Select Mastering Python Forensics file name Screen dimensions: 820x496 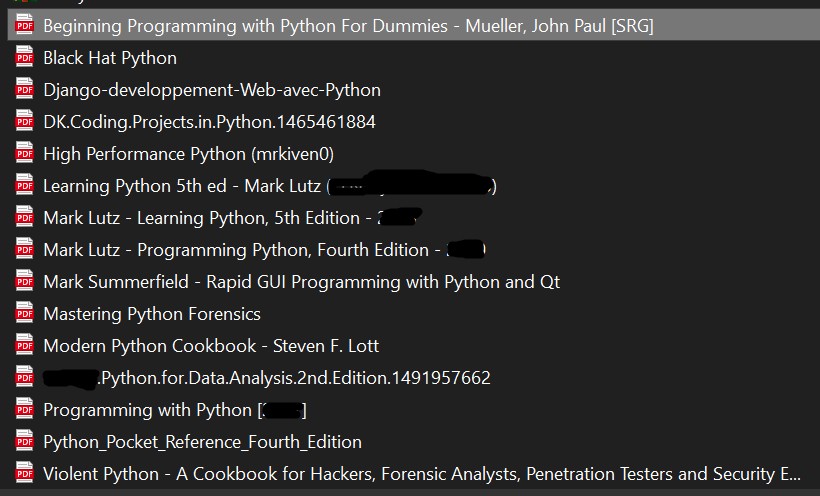coord(152,314)
